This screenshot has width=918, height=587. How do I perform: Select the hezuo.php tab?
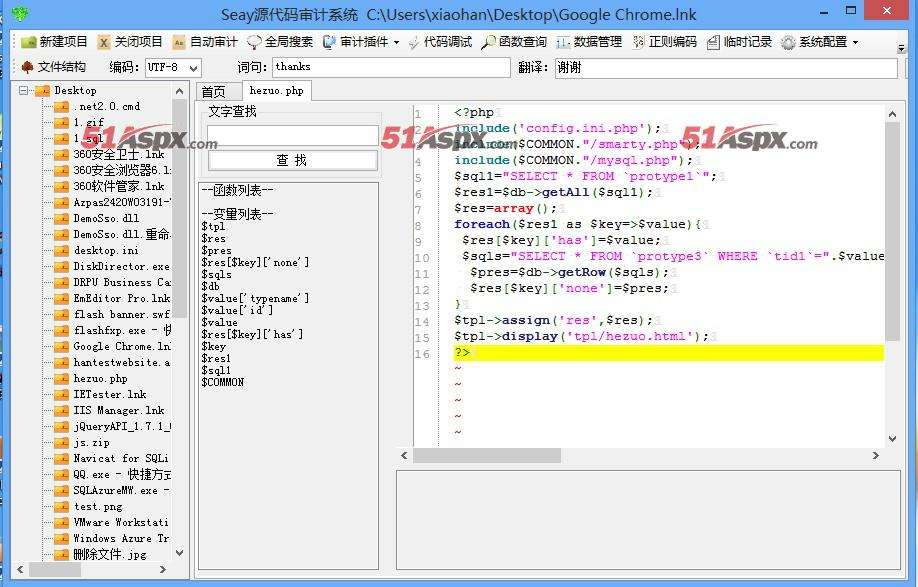click(276, 91)
